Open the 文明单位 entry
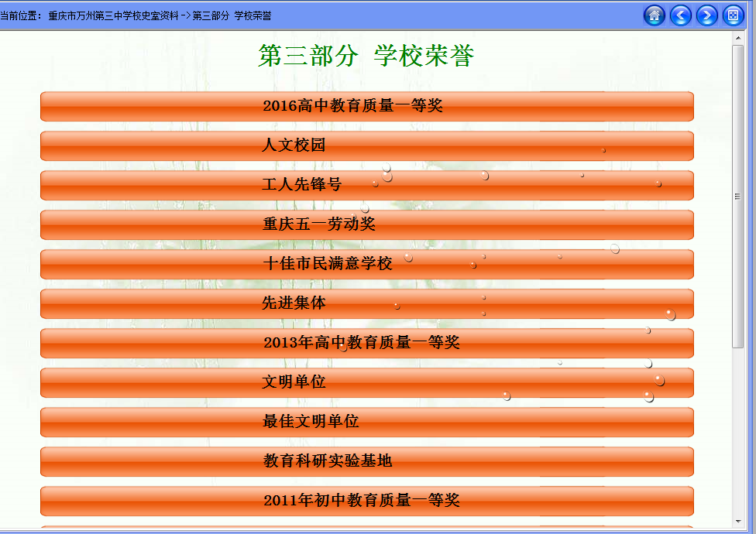This screenshot has width=756, height=534. pyautogui.click(x=367, y=382)
